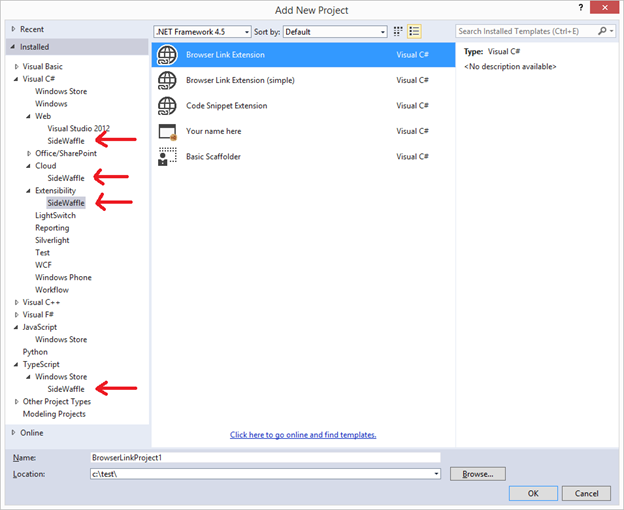Collapse the JavaScript node arrow

click(x=16, y=327)
